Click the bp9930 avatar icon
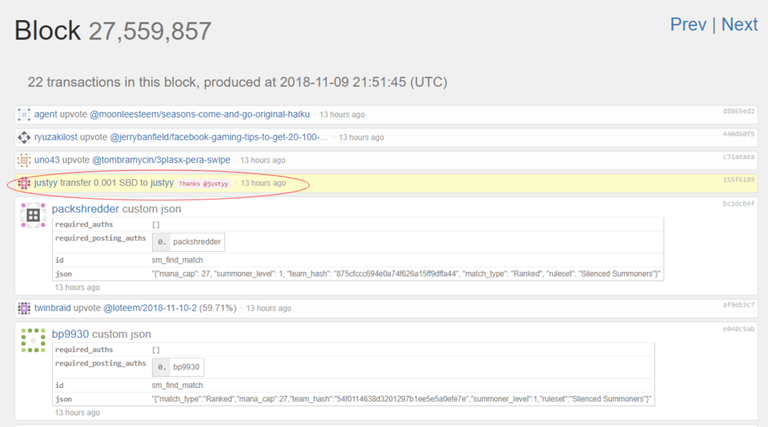768x427 pixels. pos(33,340)
